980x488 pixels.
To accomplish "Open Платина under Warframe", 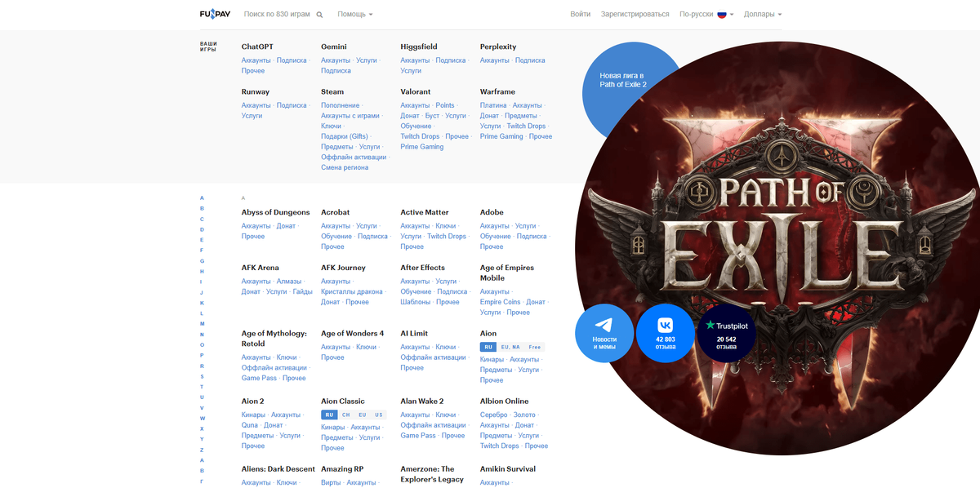I will coord(493,105).
